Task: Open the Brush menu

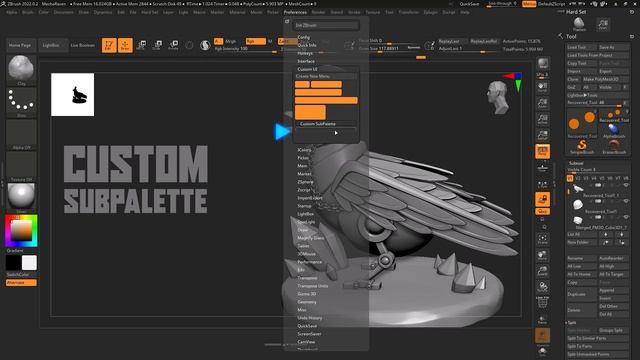Action: 28,12
